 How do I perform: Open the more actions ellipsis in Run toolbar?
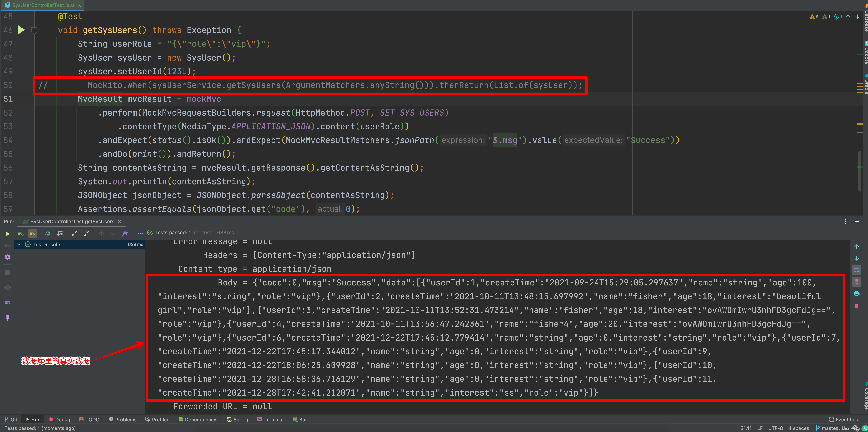pos(140,233)
